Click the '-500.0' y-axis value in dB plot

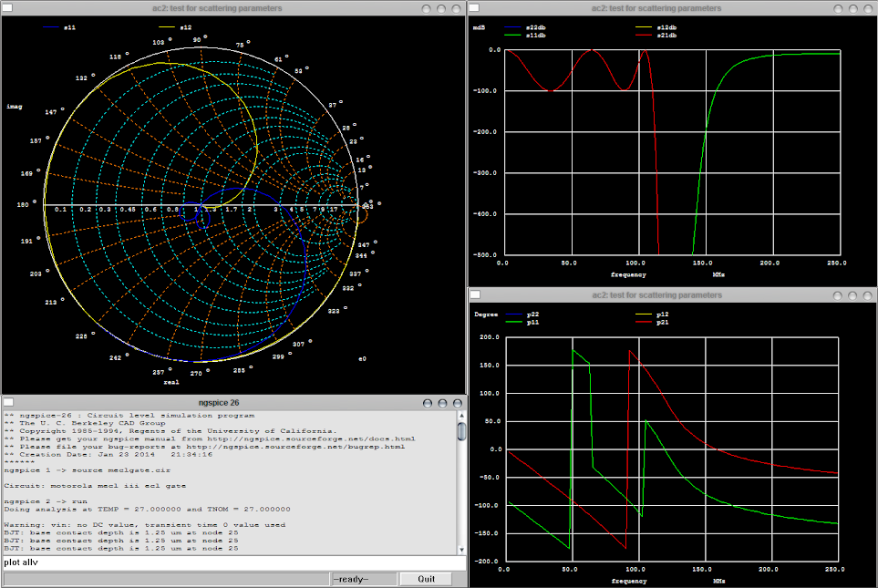coord(484,255)
